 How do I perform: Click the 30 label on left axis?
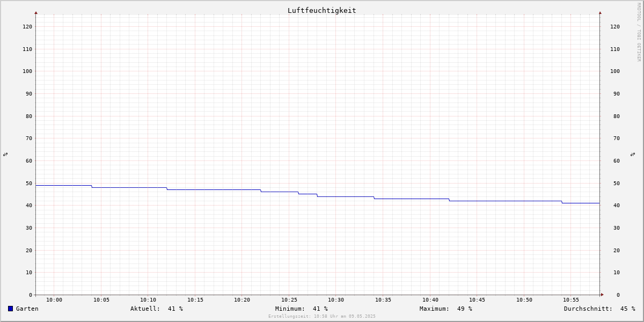point(29,228)
